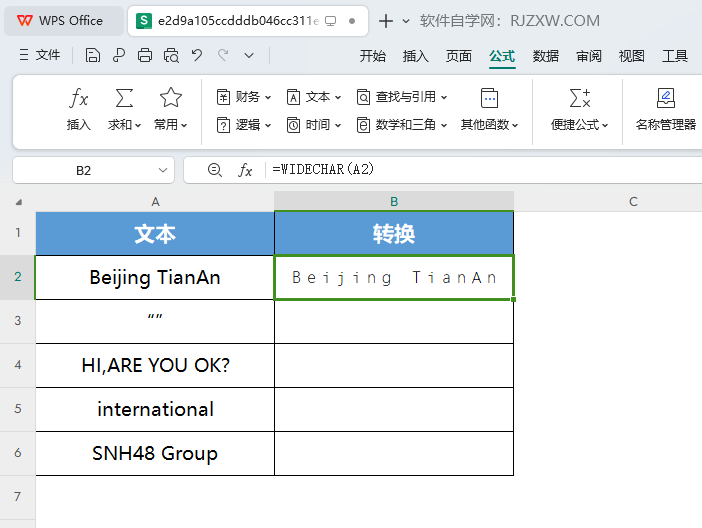Save the document with the save icon

92,56
